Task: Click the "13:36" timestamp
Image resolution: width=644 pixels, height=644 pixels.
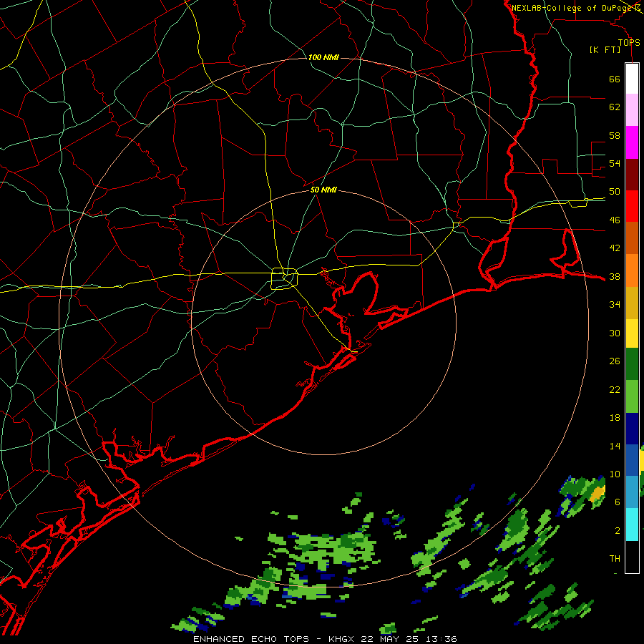Action: tap(440, 639)
